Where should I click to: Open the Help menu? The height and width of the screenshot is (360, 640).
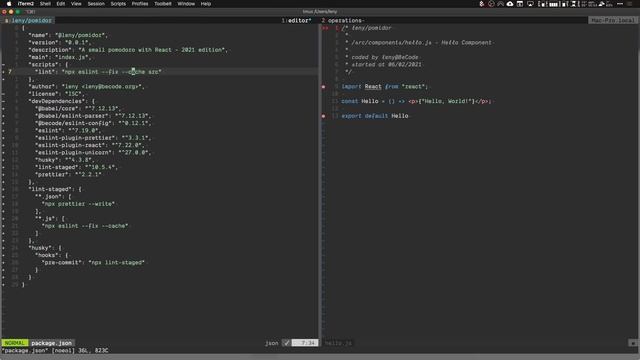(206, 4)
